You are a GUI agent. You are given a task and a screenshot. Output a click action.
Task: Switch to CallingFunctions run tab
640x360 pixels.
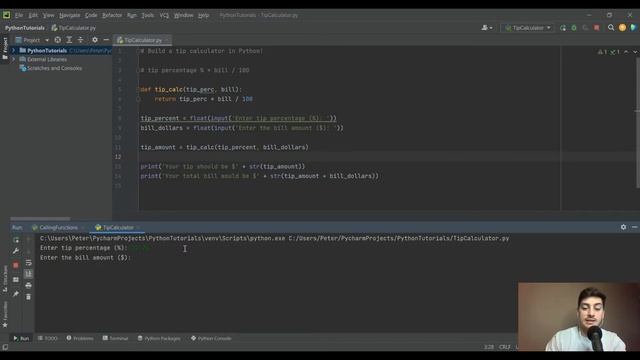[x=58, y=227]
